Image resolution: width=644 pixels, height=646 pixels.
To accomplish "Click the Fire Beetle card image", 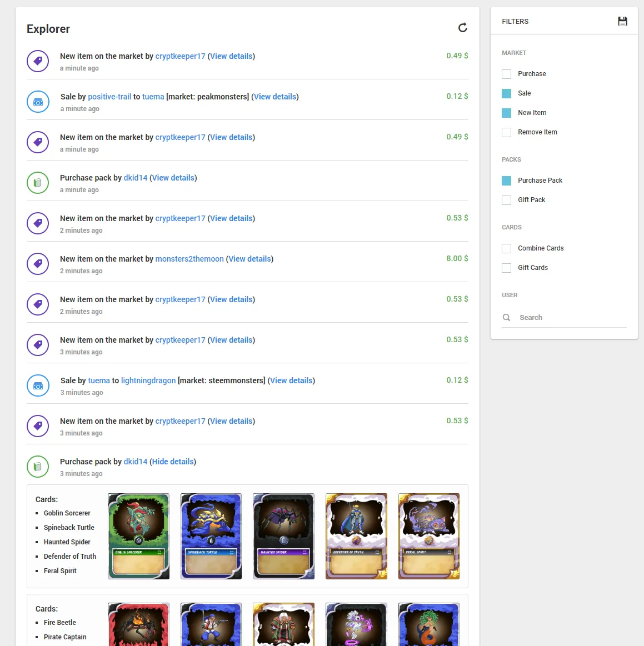I will (x=138, y=624).
